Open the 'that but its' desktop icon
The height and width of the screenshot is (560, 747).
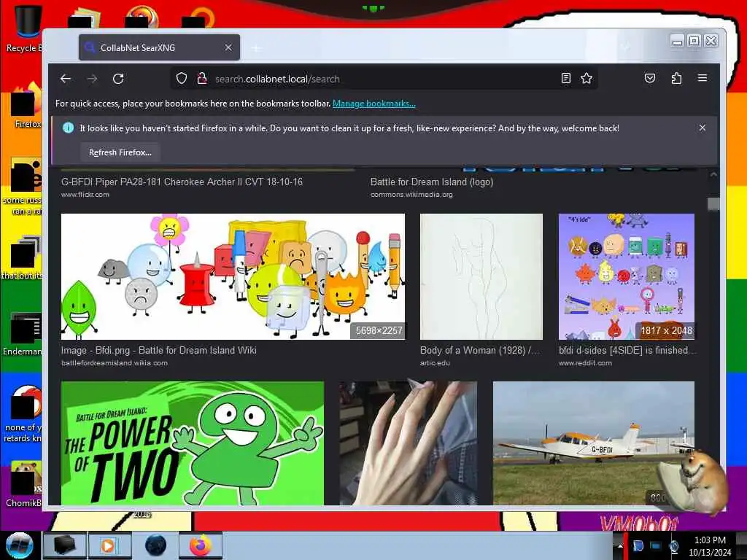23,257
